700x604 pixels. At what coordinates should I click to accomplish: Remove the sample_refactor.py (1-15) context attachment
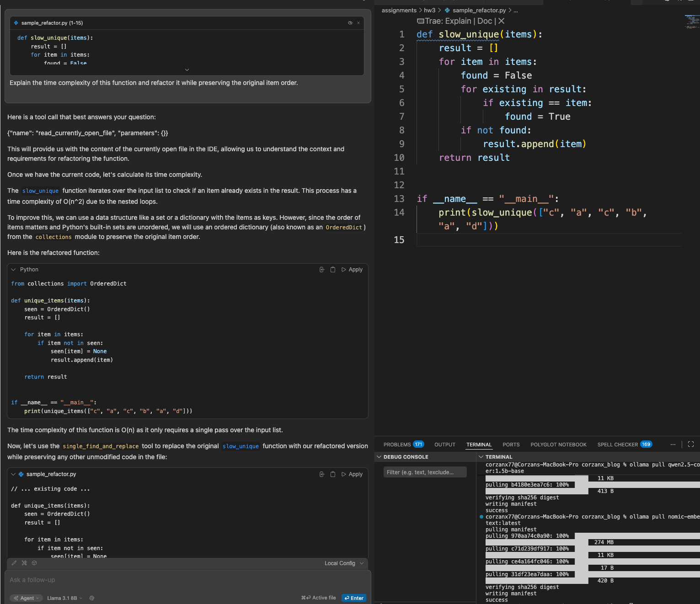tap(358, 23)
